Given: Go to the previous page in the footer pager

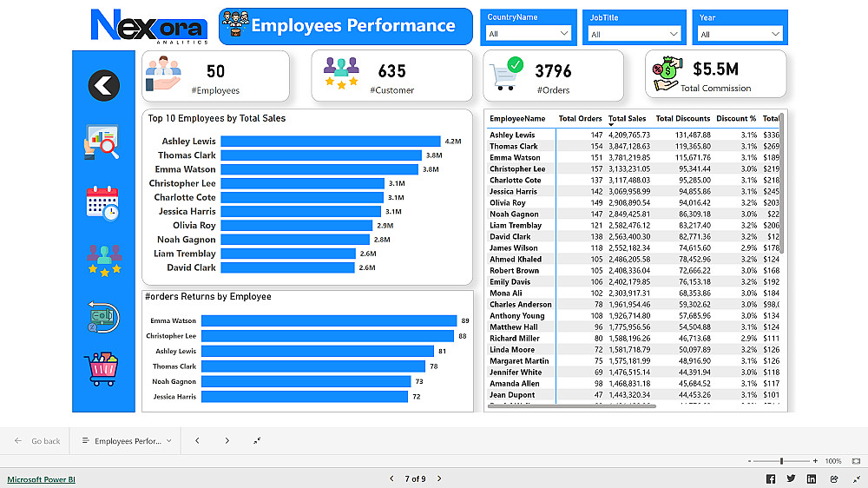Looking at the screenshot, I should pyautogui.click(x=391, y=478).
